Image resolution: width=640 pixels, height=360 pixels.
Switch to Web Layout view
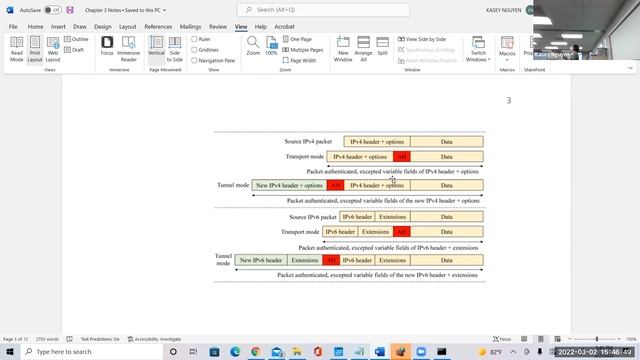[x=53, y=49]
